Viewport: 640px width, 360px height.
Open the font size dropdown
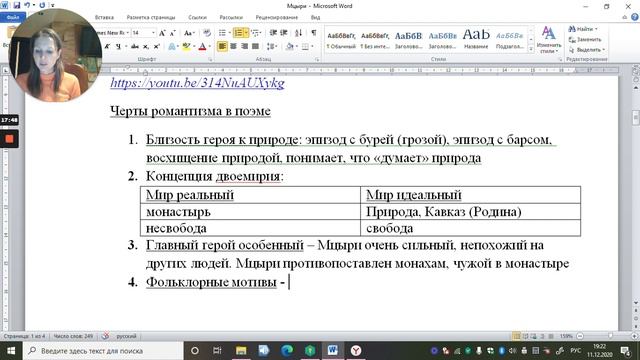[x=153, y=33]
